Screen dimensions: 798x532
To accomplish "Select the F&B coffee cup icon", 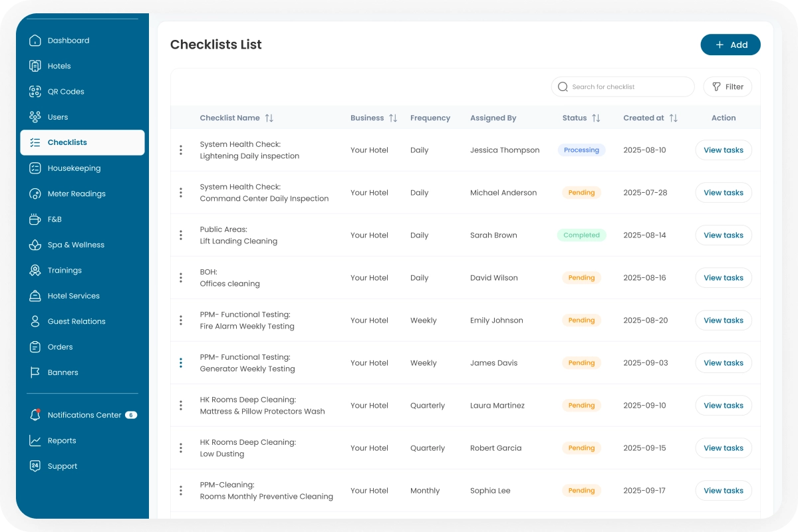I will click(x=35, y=219).
